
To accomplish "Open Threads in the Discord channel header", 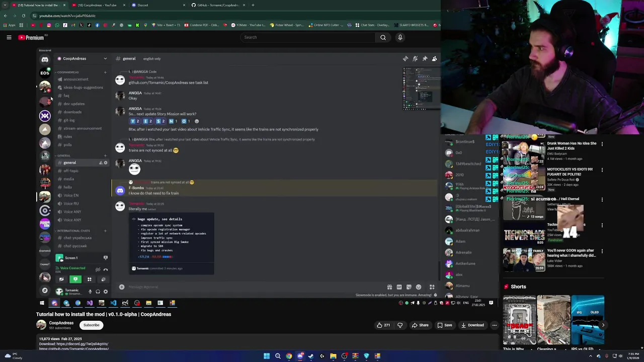I will pos(406,59).
